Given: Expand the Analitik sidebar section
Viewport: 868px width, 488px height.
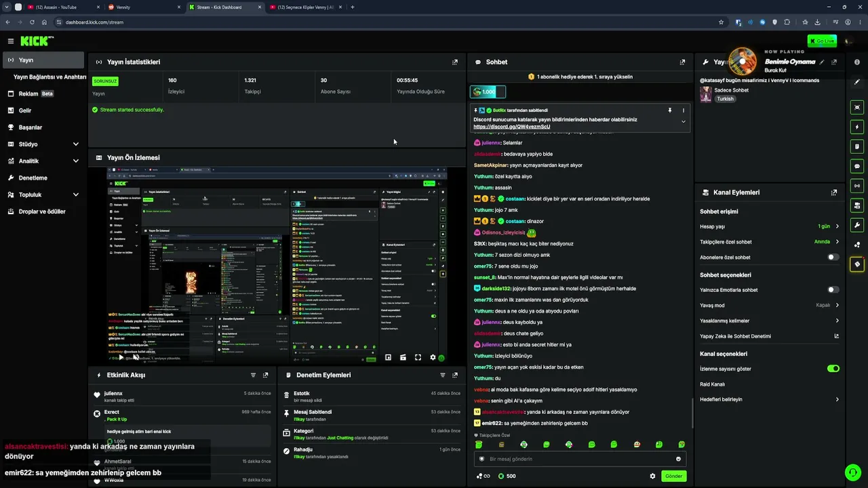Looking at the screenshot, I should 75,161.
